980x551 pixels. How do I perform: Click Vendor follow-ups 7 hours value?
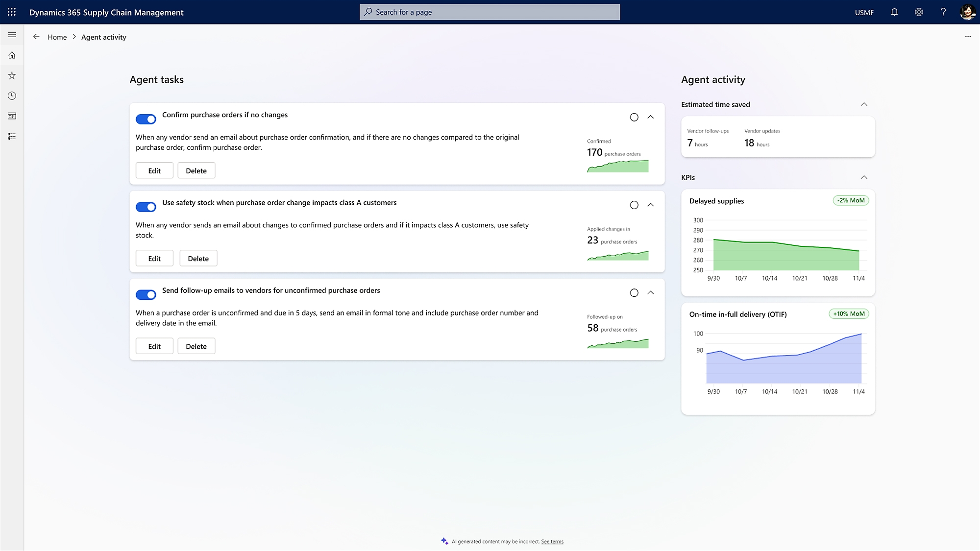click(x=697, y=143)
